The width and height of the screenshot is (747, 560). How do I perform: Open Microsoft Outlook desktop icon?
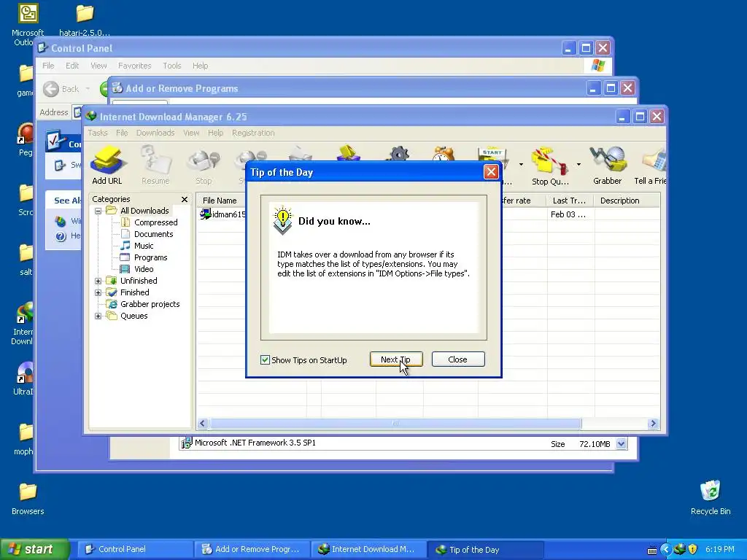pyautogui.click(x=28, y=25)
